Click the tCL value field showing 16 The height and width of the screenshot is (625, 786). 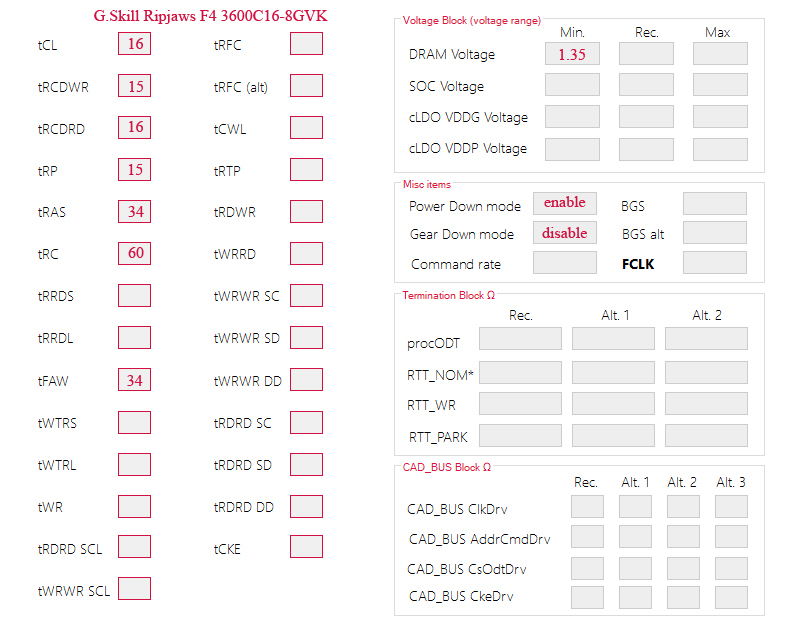click(134, 44)
